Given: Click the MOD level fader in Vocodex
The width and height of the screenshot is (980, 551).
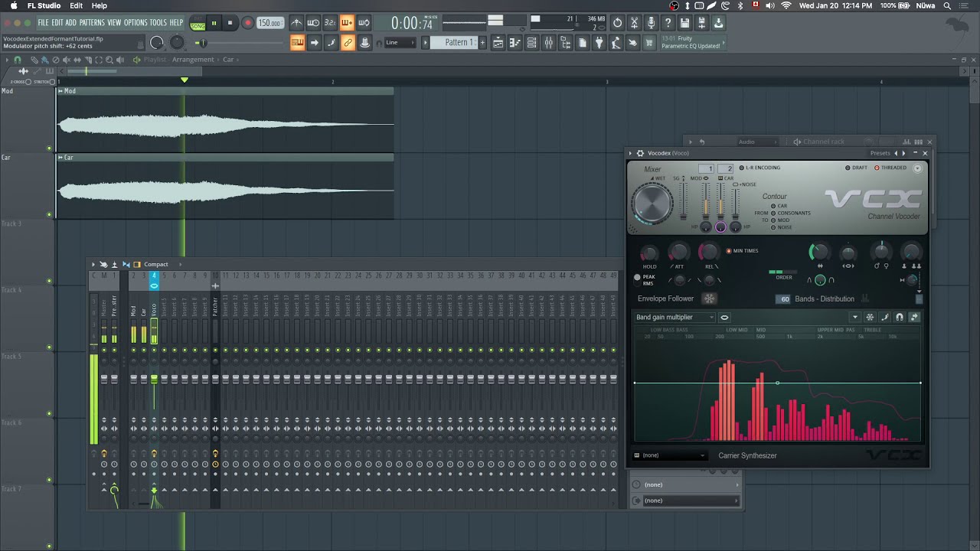Looking at the screenshot, I should [x=706, y=203].
